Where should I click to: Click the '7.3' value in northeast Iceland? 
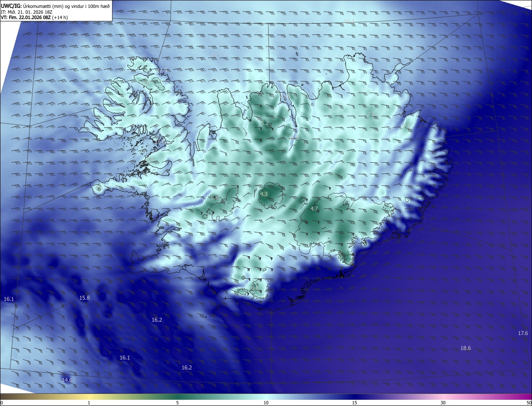(x=371, y=114)
